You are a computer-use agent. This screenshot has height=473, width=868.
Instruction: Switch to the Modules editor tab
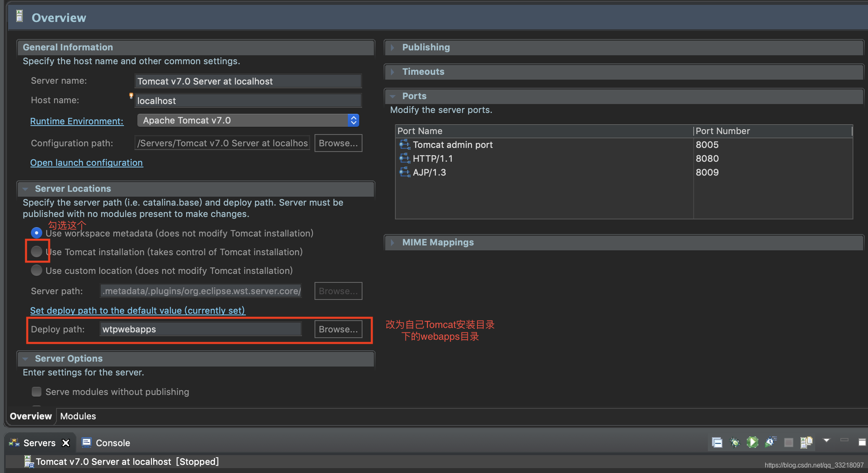click(78, 416)
